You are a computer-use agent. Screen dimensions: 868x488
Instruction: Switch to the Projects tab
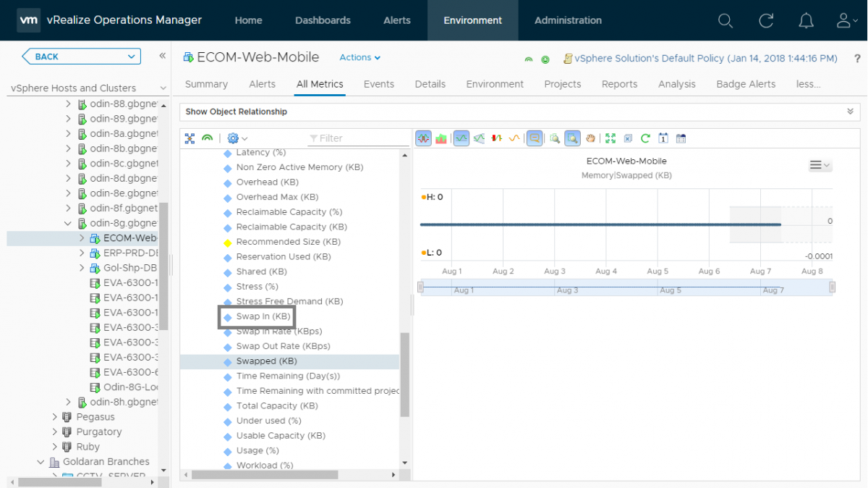(x=563, y=84)
